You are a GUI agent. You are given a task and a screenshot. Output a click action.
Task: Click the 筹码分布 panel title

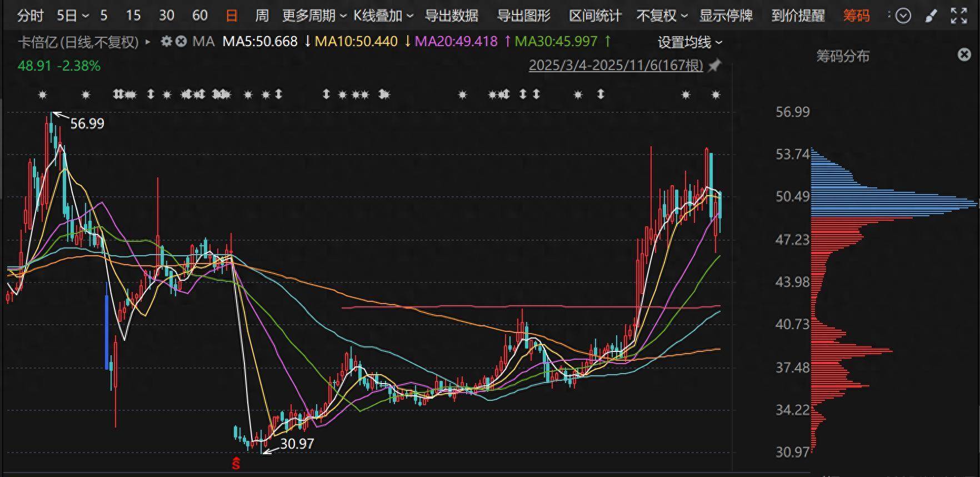pos(843,56)
